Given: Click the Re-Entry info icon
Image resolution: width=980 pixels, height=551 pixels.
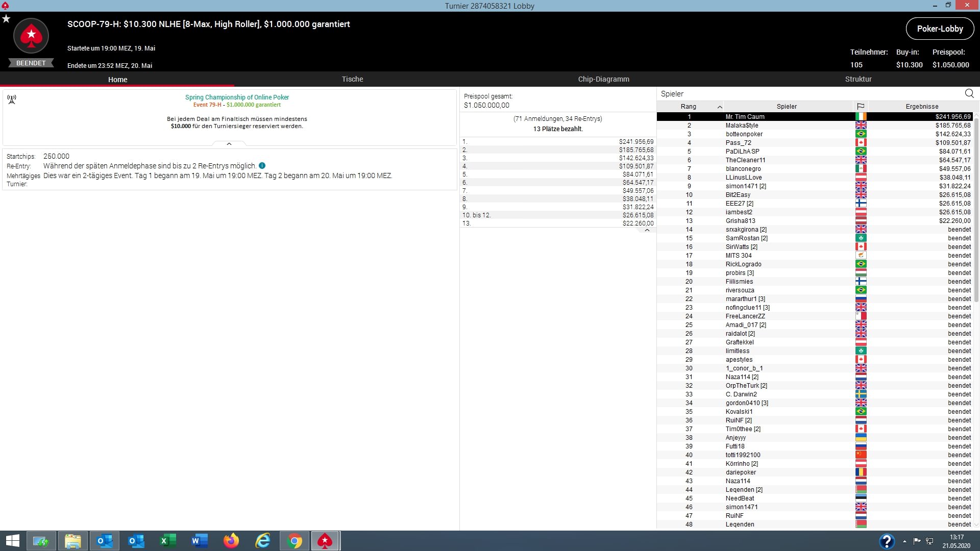Looking at the screenshot, I should (x=262, y=166).
